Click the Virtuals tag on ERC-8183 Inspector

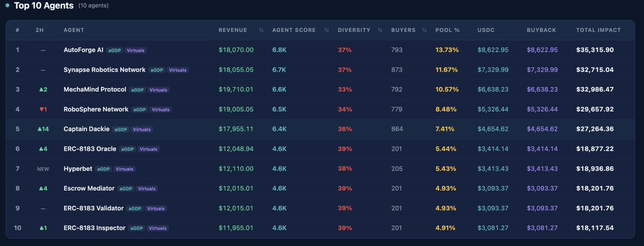pos(157,228)
